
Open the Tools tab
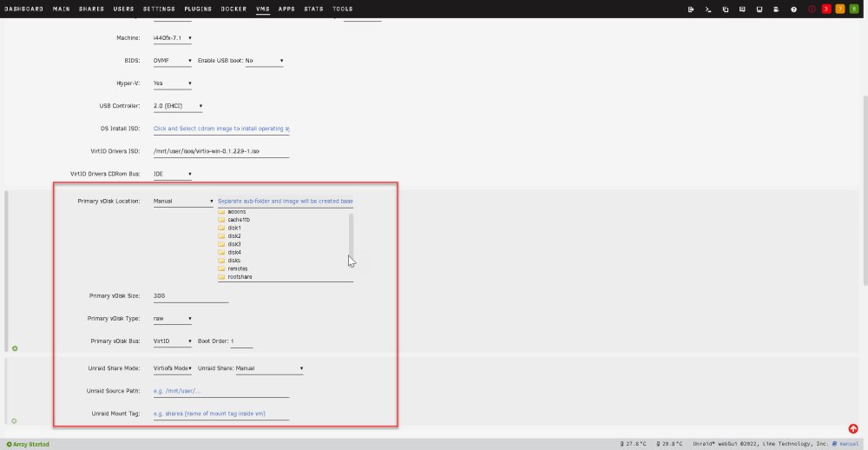[x=343, y=9]
